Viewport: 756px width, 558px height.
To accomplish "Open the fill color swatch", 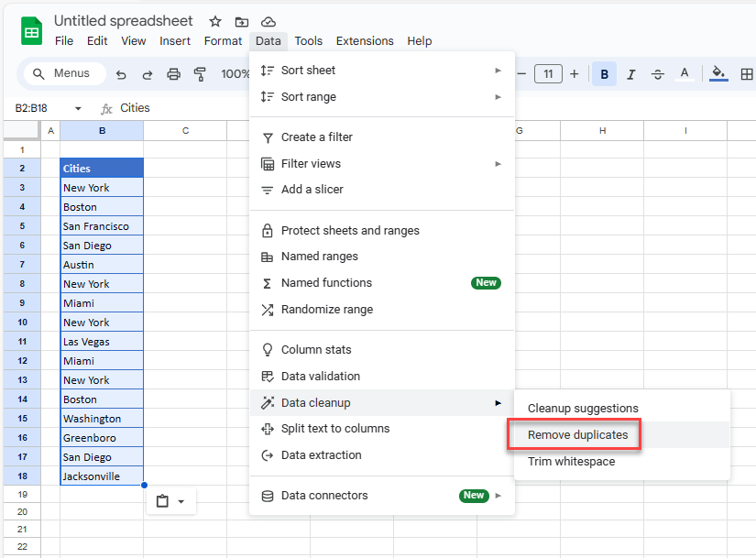I will click(x=718, y=73).
